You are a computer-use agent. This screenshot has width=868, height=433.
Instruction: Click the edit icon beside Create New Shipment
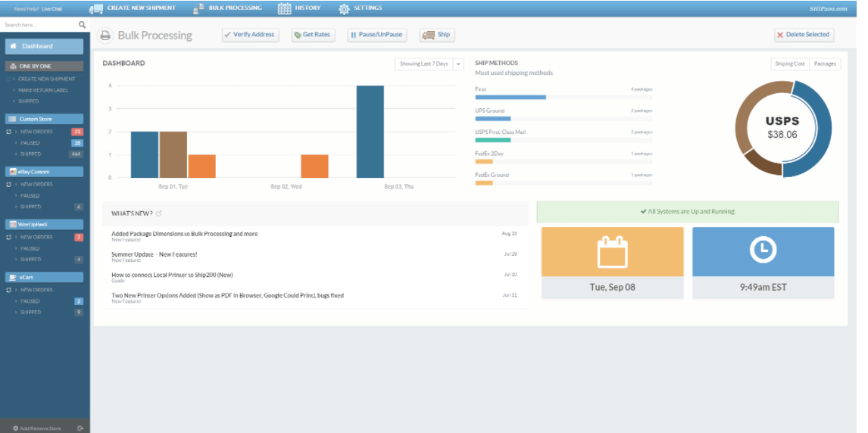[8, 79]
